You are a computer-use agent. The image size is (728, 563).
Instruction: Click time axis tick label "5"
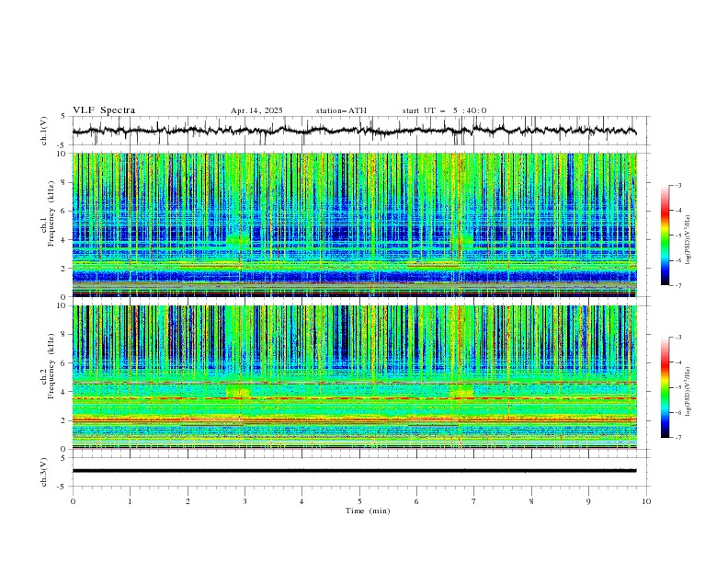[x=359, y=501]
